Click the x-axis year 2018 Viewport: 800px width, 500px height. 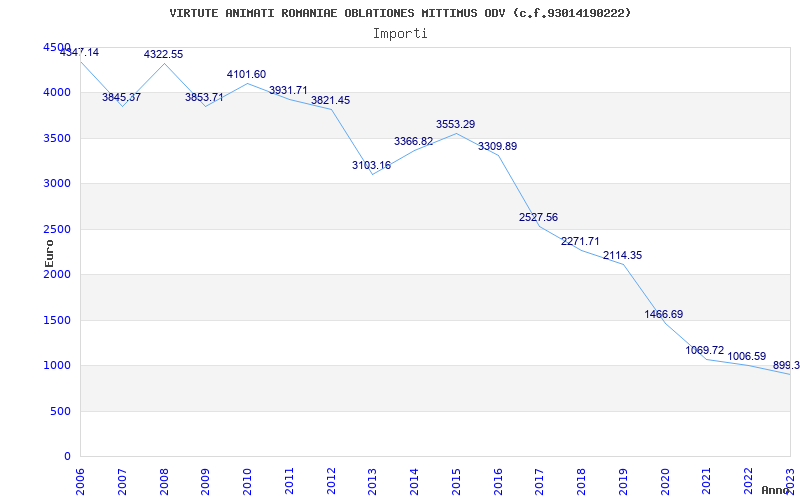581,482
